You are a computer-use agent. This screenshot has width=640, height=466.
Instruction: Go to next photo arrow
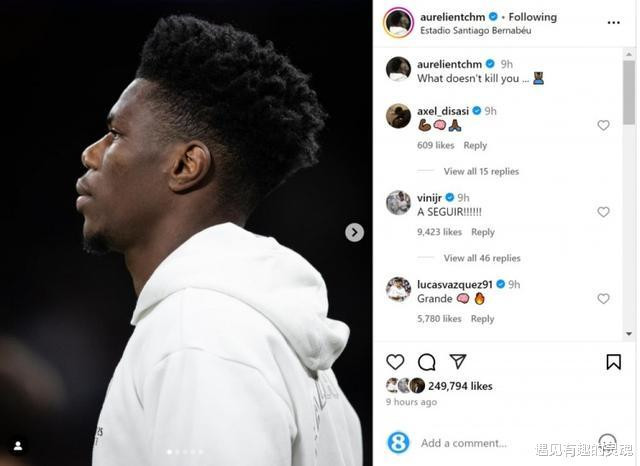(354, 233)
